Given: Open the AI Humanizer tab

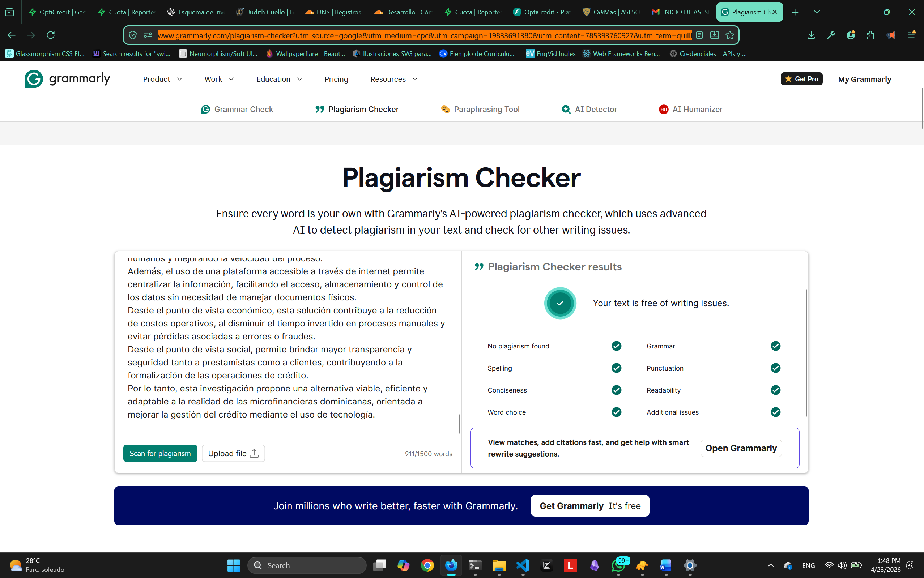Looking at the screenshot, I should pos(691,109).
